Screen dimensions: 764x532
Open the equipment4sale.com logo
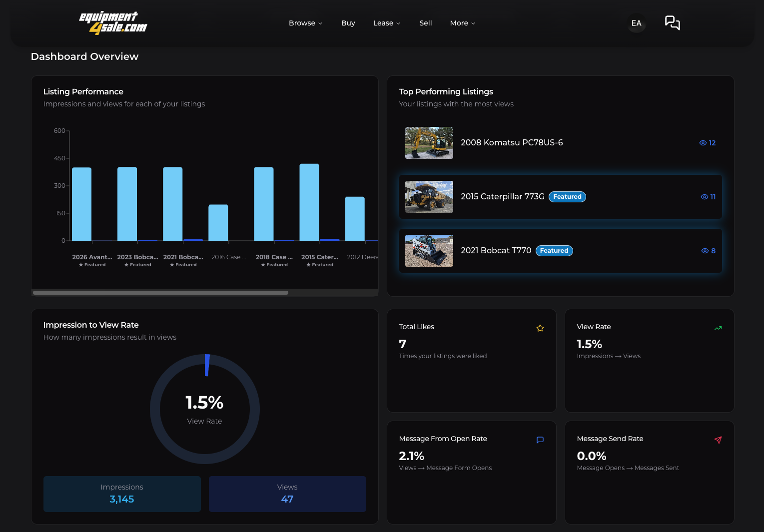coord(112,22)
